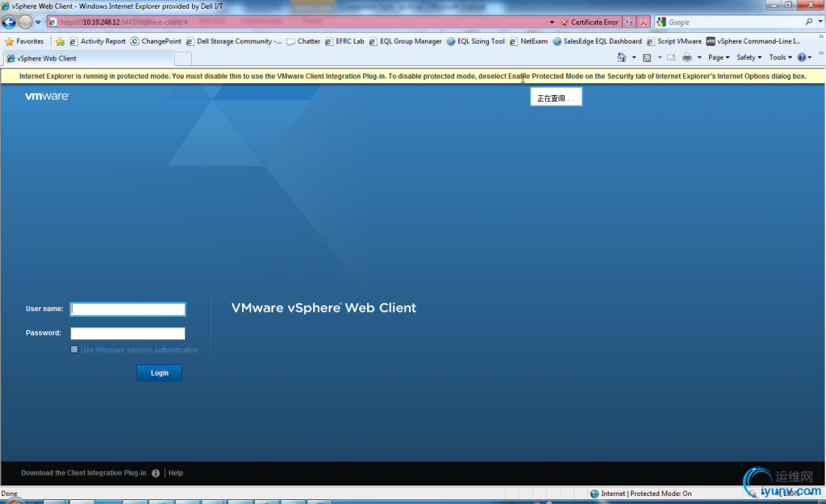
Task: Open the Chatter favorite
Action: point(303,41)
